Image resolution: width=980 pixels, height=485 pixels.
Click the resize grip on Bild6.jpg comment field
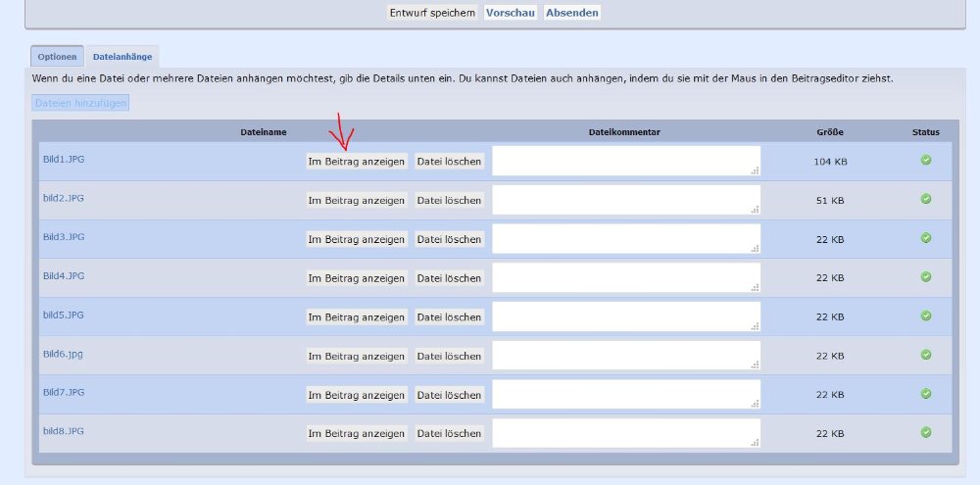point(755,364)
